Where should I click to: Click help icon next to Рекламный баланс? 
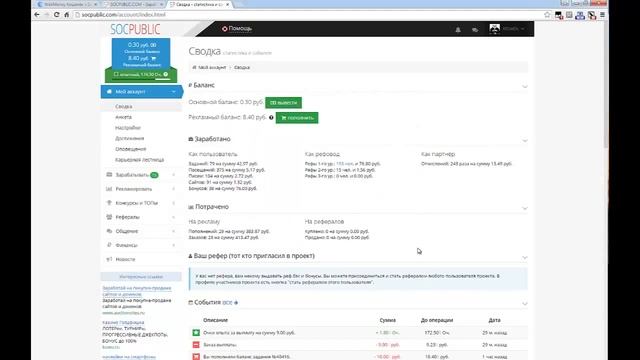coord(271,118)
